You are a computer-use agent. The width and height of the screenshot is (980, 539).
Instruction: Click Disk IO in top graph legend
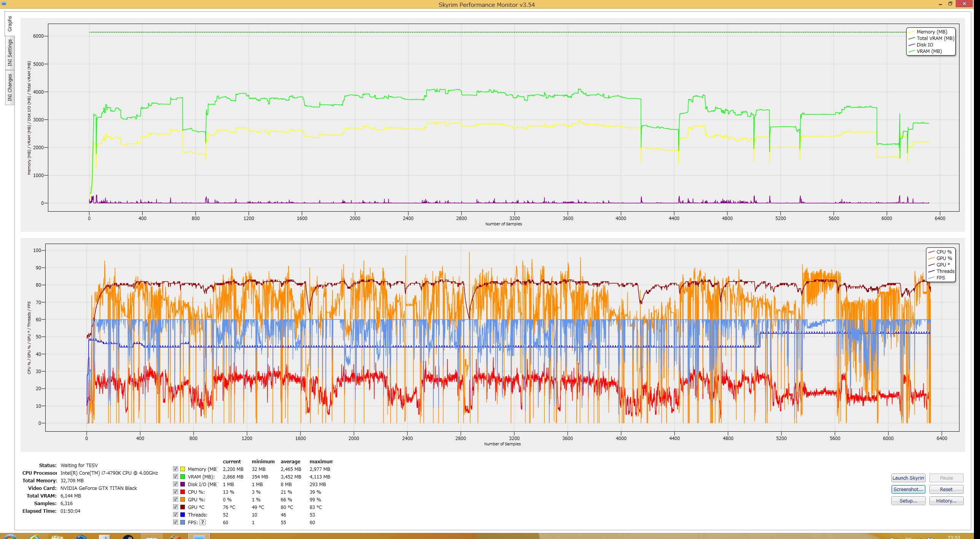(x=924, y=45)
